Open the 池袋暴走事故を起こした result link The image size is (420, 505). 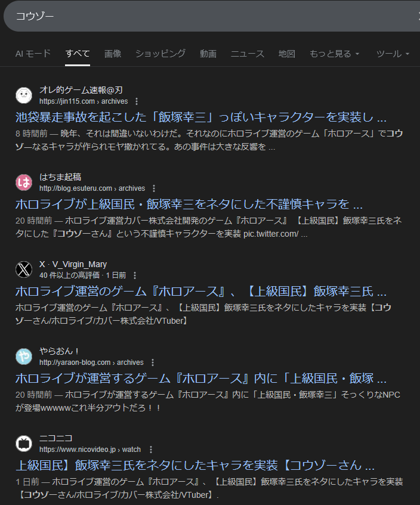point(201,117)
